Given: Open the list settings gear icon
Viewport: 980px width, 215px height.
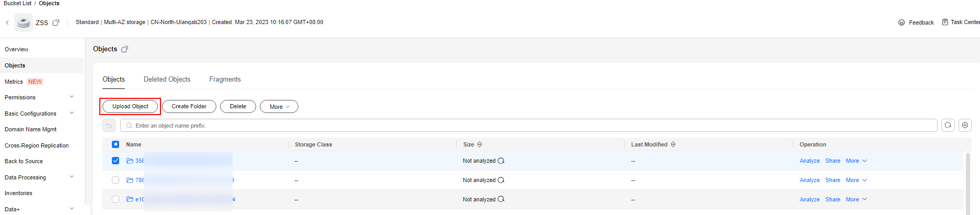Looking at the screenshot, I should tap(965, 126).
